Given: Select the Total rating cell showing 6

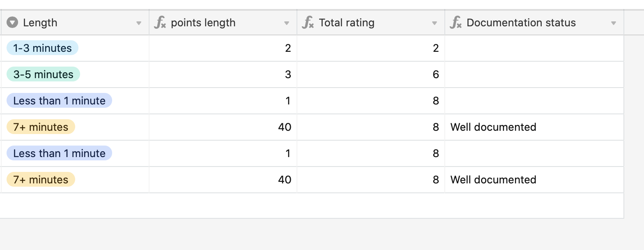Looking at the screenshot, I should [x=371, y=74].
